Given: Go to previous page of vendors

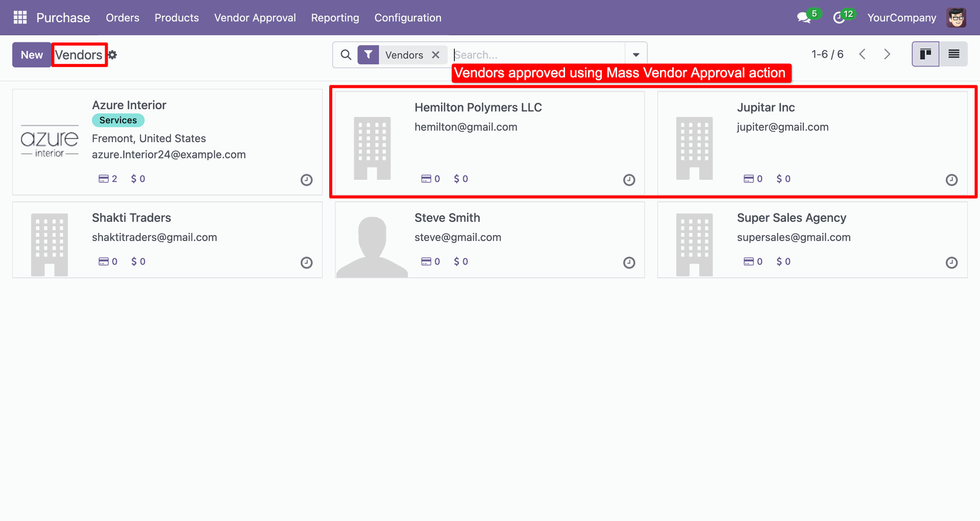Looking at the screenshot, I should (x=862, y=54).
